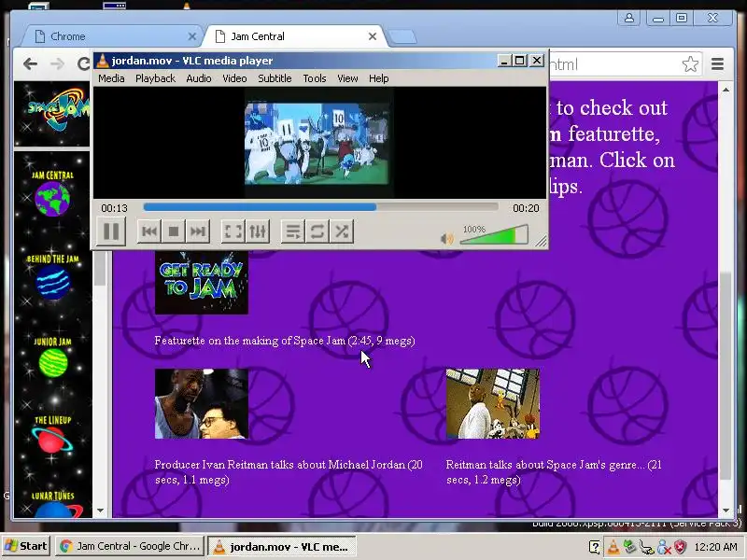Adjust the VLC volume slider
The width and height of the screenshot is (747, 560).
494,235
